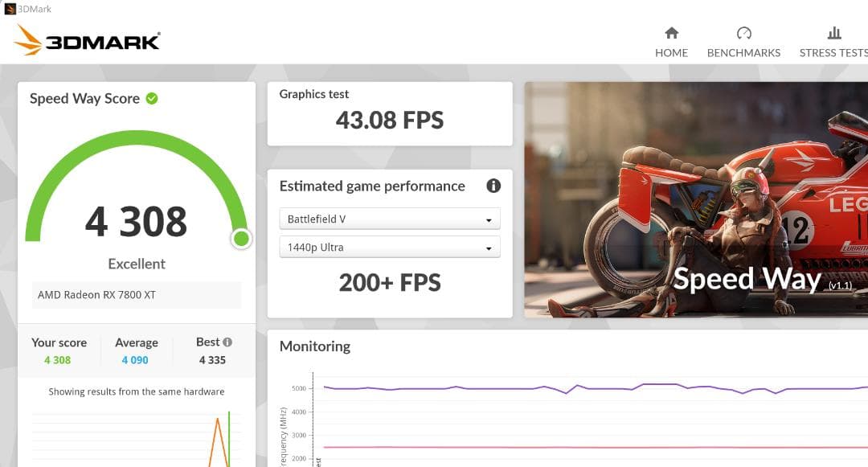The width and height of the screenshot is (868, 467).
Task: Click the Graphics test 43.08 FPS result
Action: click(390, 121)
